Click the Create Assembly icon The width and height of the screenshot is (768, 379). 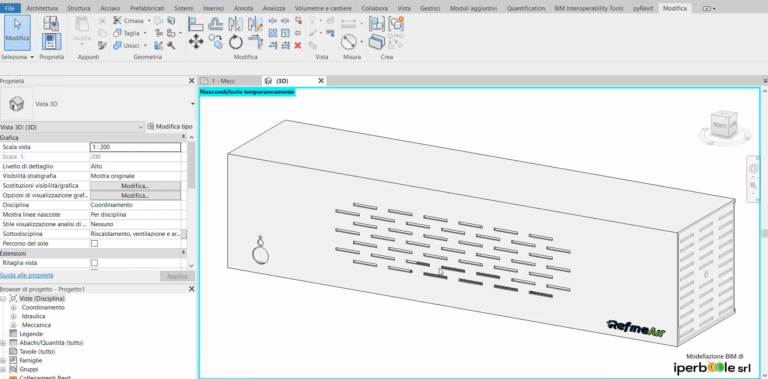[x=377, y=23]
